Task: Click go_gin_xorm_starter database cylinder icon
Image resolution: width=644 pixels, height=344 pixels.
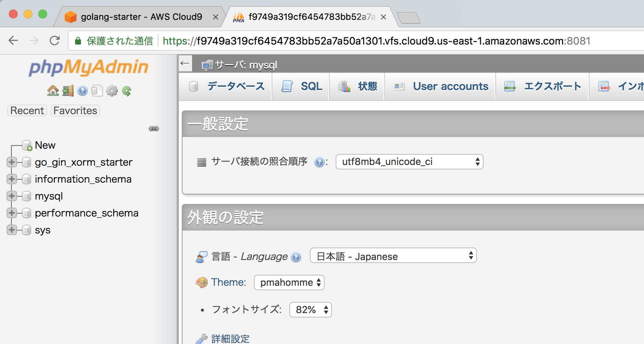Action: (x=26, y=162)
